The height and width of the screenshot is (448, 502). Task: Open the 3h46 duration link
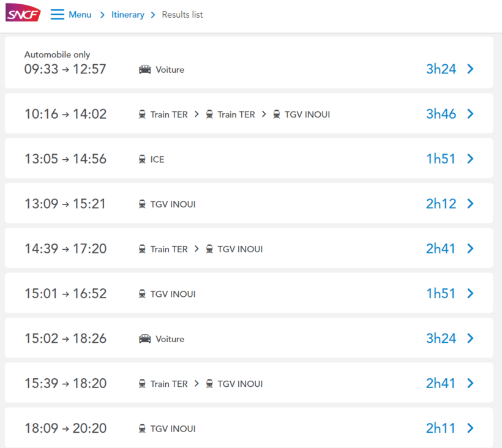[441, 114]
